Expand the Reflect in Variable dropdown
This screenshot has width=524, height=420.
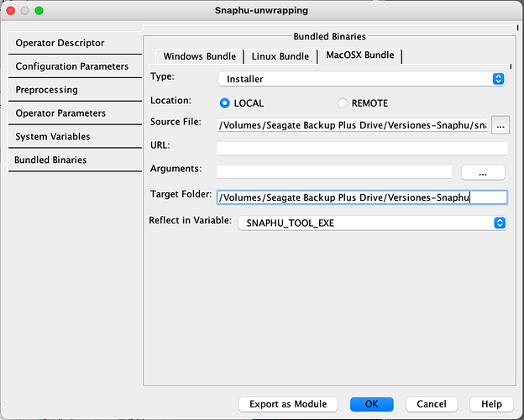[x=372, y=223]
